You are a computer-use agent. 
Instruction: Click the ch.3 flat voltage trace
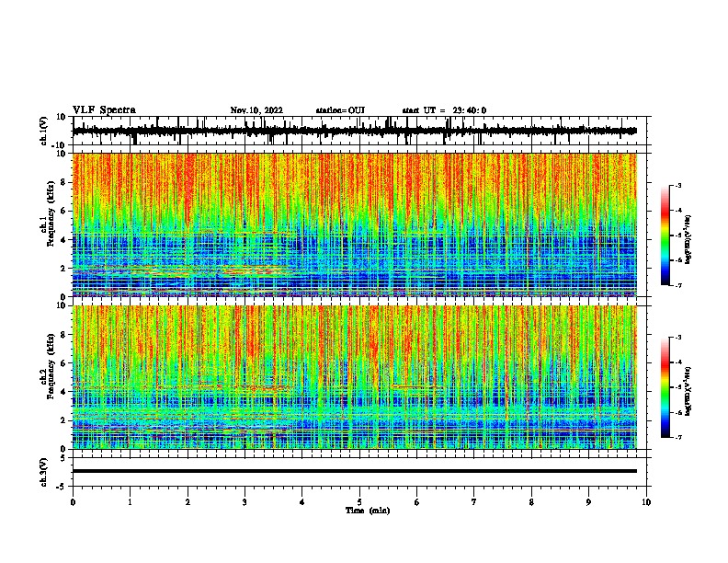355,471
